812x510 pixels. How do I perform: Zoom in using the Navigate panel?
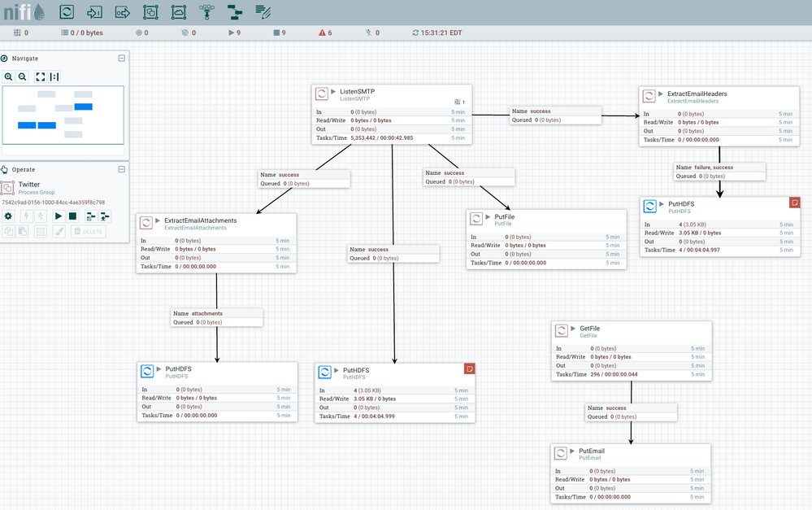tap(8, 76)
